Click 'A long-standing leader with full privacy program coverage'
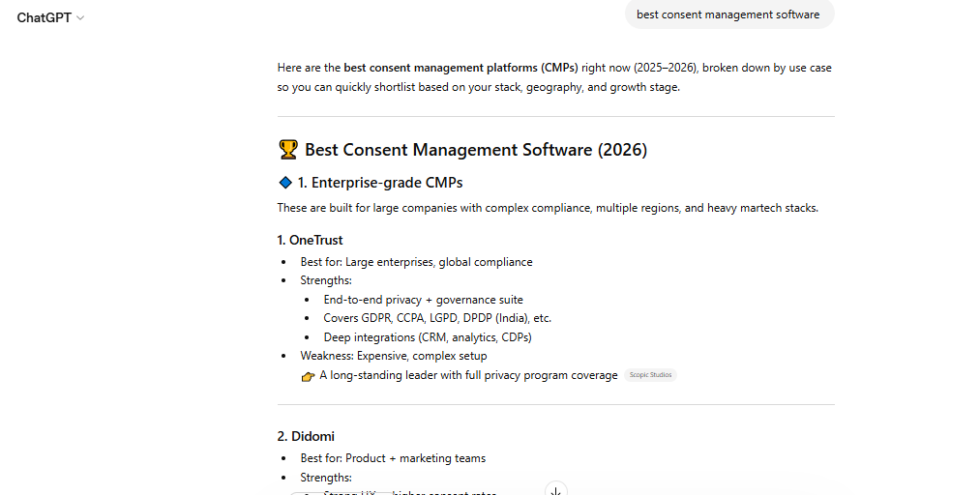This screenshot has height=495, width=980. 468,375
